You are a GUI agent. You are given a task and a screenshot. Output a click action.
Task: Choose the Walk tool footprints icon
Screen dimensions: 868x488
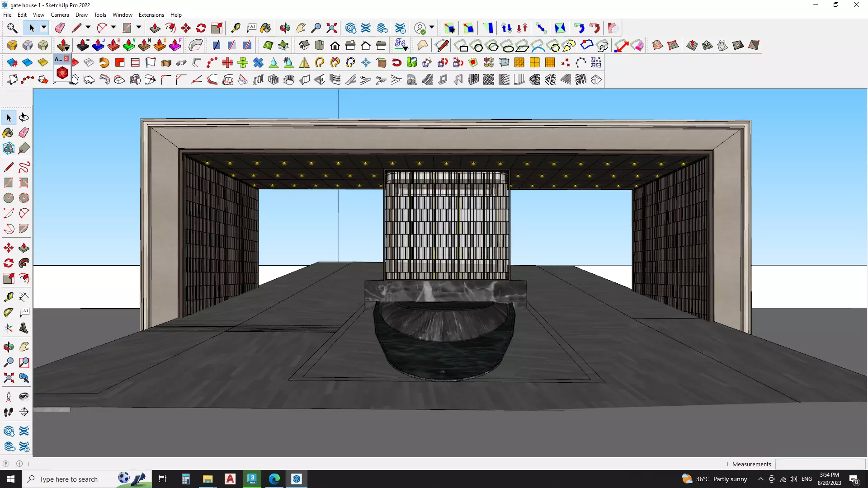click(9, 412)
